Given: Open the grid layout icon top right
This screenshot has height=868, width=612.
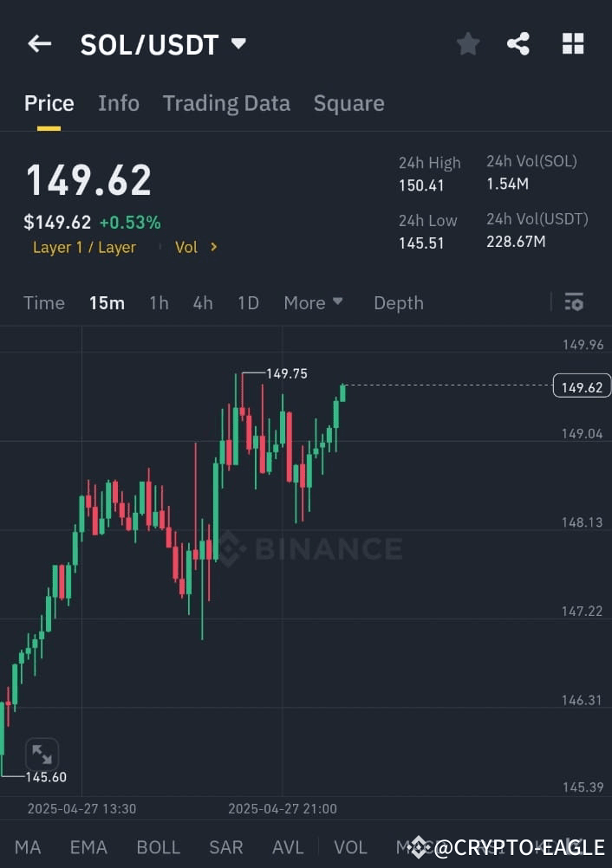Looking at the screenshot, I should click(573, 43).
